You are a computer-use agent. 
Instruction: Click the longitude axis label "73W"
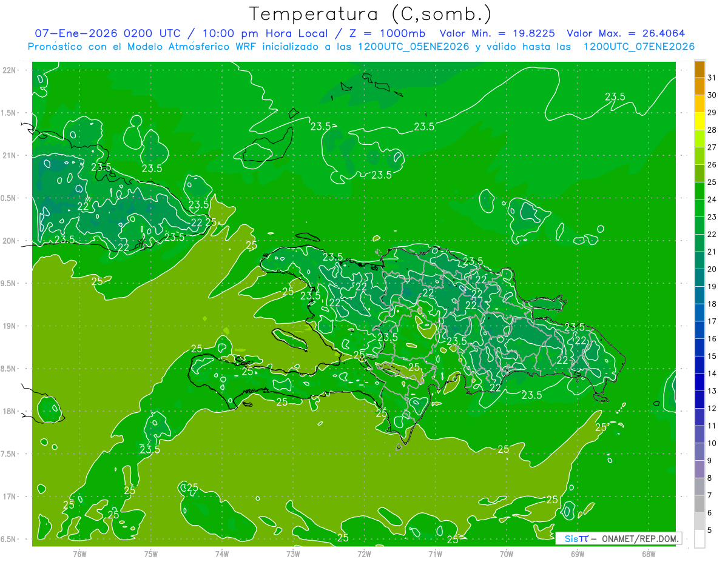point(293,553)
